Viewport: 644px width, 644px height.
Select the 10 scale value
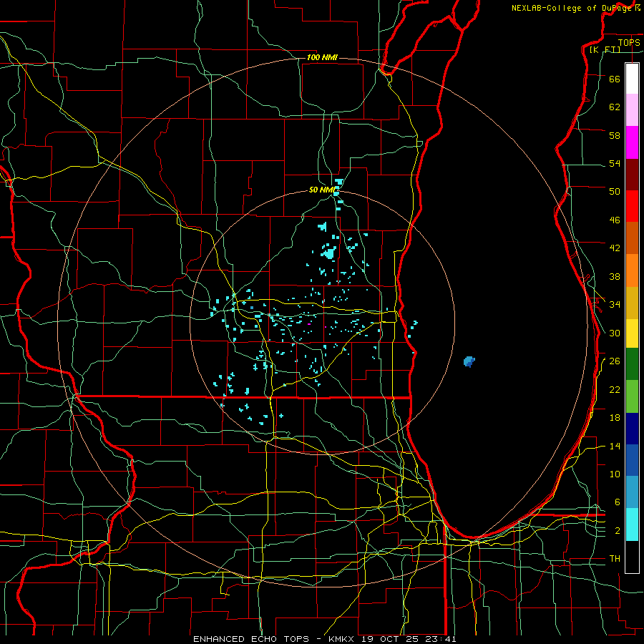[x=615, y=474]
